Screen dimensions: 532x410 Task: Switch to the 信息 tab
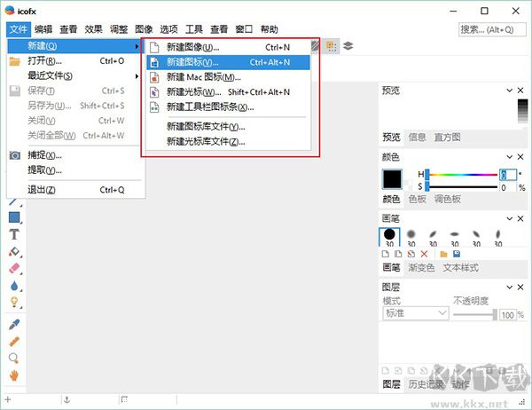coord(417,137)
